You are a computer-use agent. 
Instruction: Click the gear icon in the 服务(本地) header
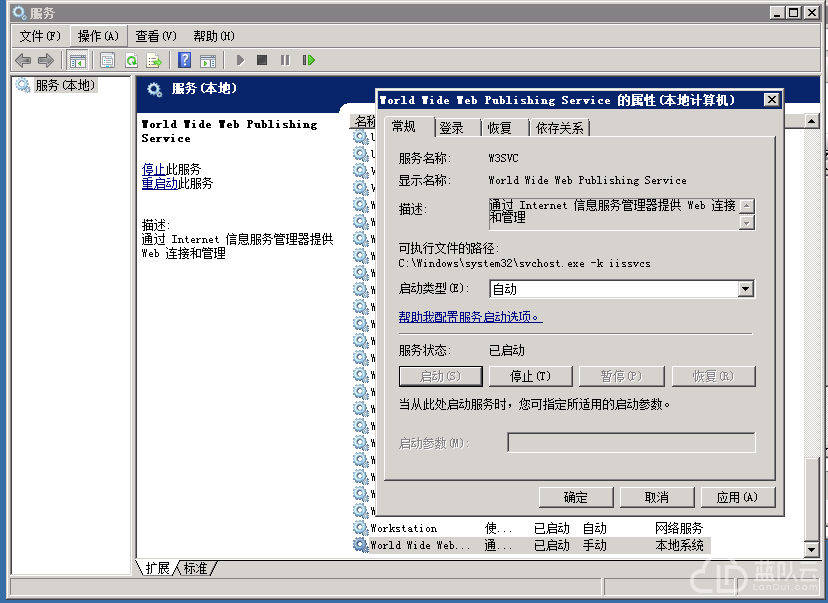pos(154,89)
